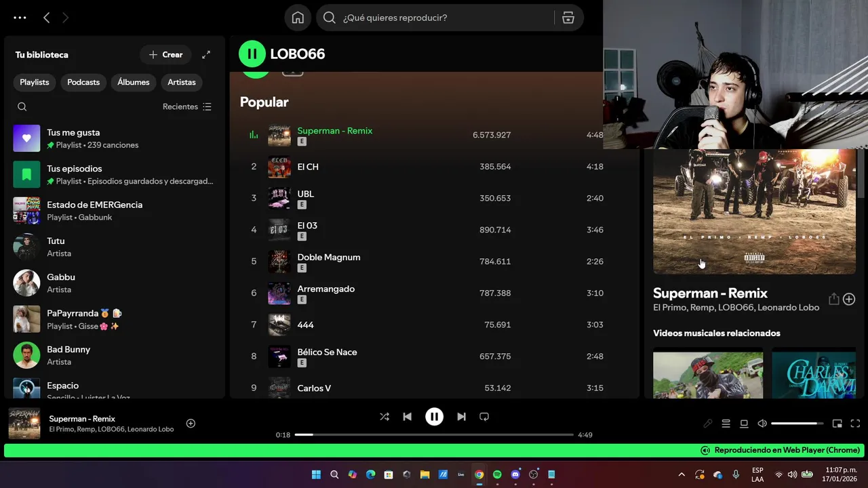Show hidden system tray icons
This screenshot has height=488, width=868.
pos(682,474)
